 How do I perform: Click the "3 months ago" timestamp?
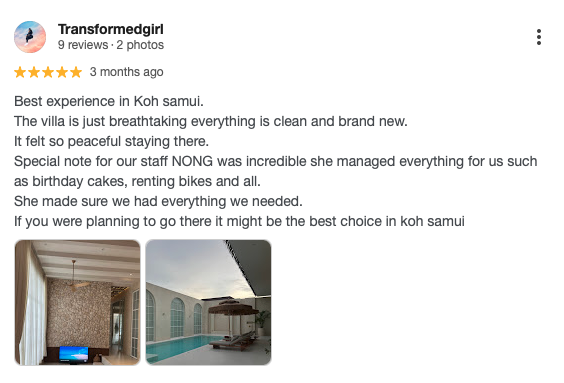(x=127, y=72)
